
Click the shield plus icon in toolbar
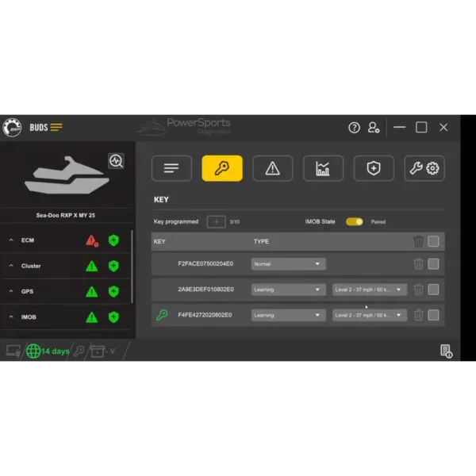[374, 168]
